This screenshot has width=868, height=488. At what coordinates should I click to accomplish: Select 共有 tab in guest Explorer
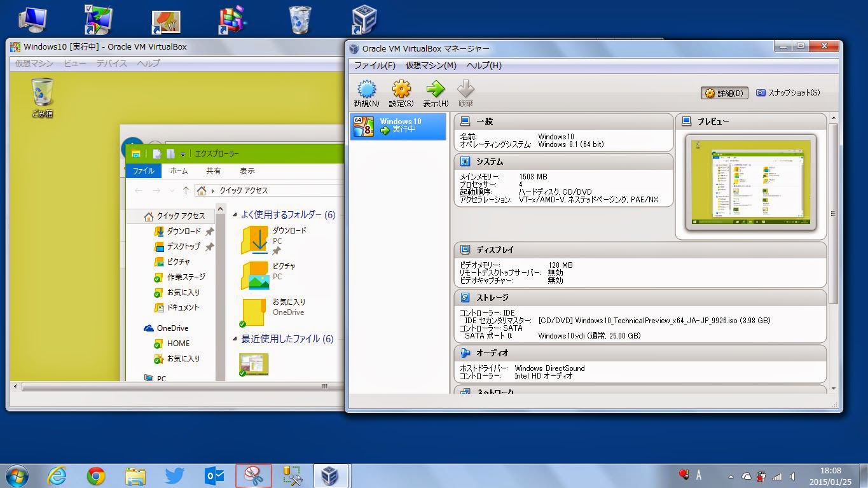213,171
